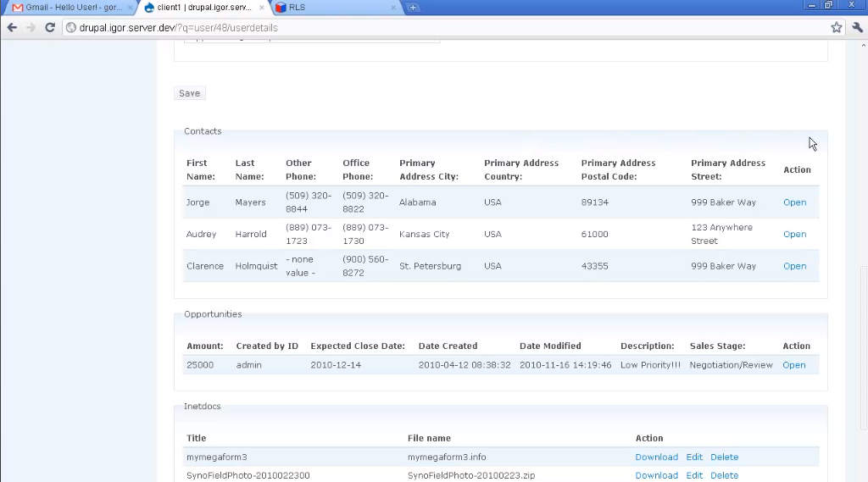Viewport: 868px width, 482px height.
Task: Go back to previous page
Action: [12, 27]
